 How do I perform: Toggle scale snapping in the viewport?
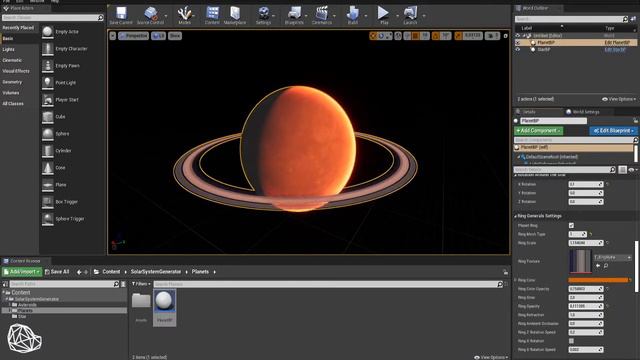458,36
